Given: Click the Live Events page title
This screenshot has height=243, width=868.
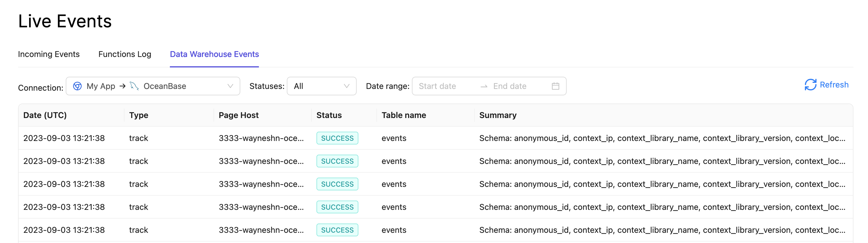Looking at the screenshot, I should (65, 21).
